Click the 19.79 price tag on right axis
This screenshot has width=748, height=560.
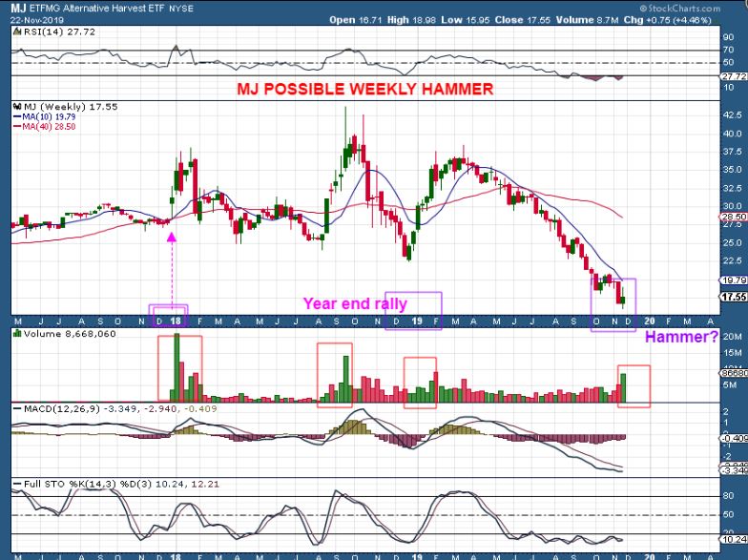tap(734, 280)
